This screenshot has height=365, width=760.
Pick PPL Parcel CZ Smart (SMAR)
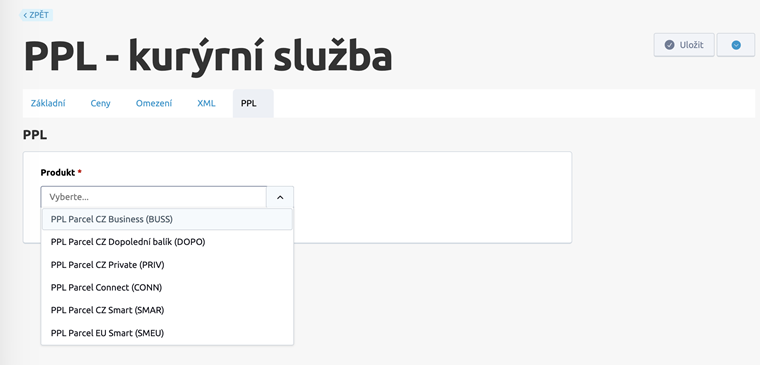click(167, 310)
